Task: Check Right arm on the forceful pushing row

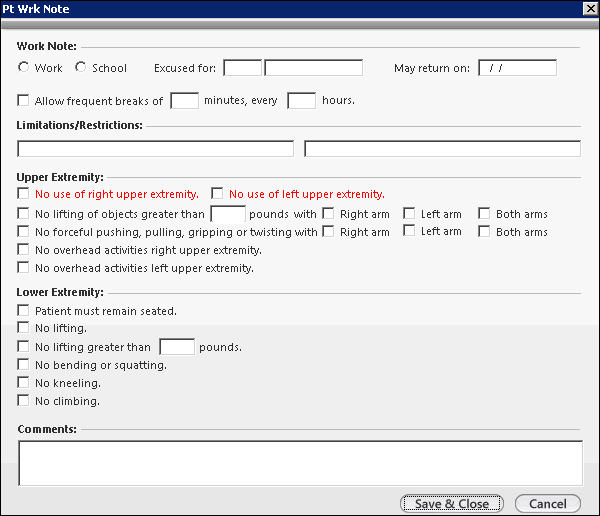Action: [328, 231]
